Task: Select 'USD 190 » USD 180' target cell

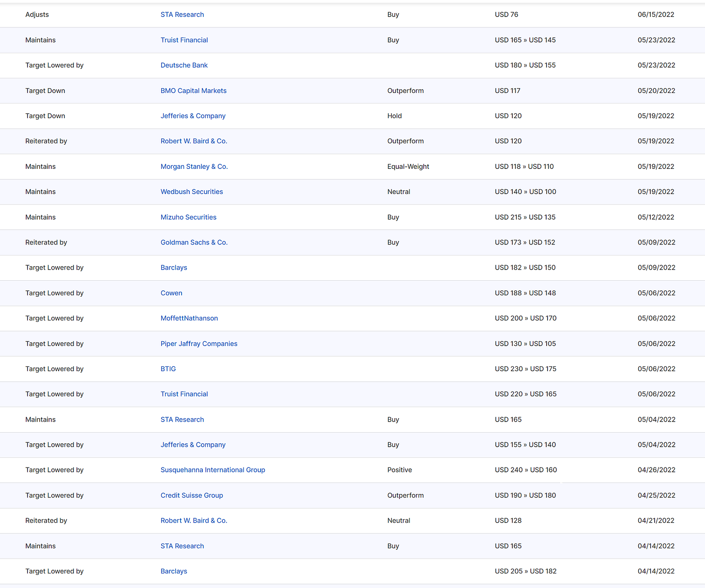Action: pos(525,496)
